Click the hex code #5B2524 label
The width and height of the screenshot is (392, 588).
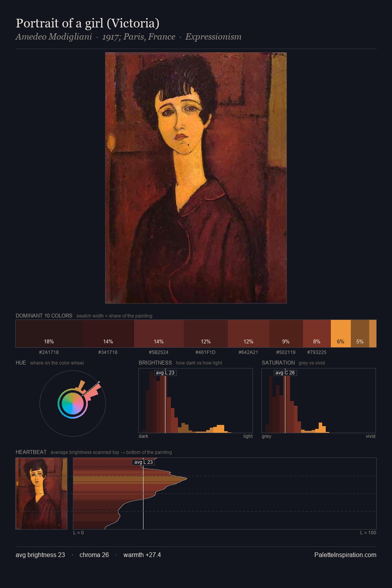coord(159,352)
